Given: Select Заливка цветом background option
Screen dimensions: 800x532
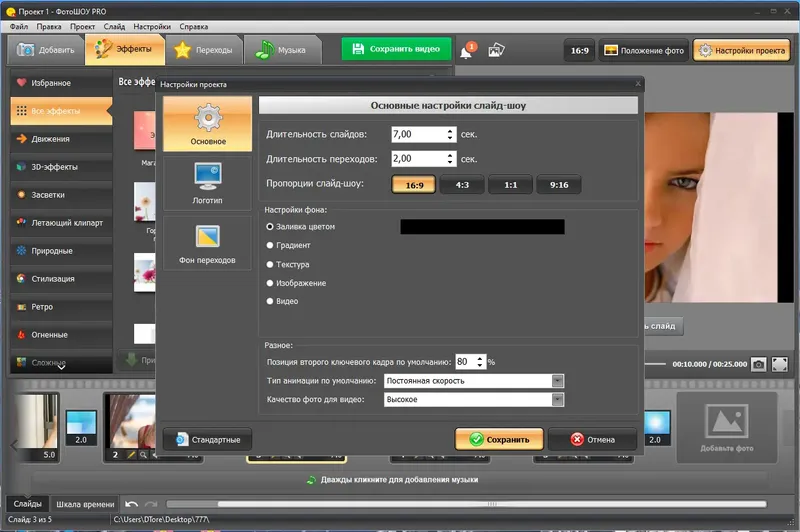Looking at the screenshot, I should 301,226.
